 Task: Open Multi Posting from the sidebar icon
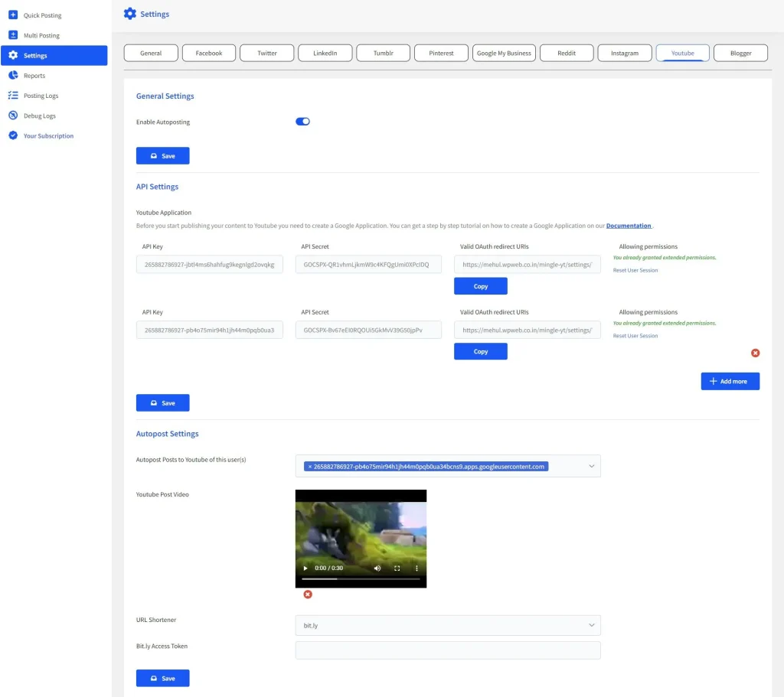(x=13, y=35)
